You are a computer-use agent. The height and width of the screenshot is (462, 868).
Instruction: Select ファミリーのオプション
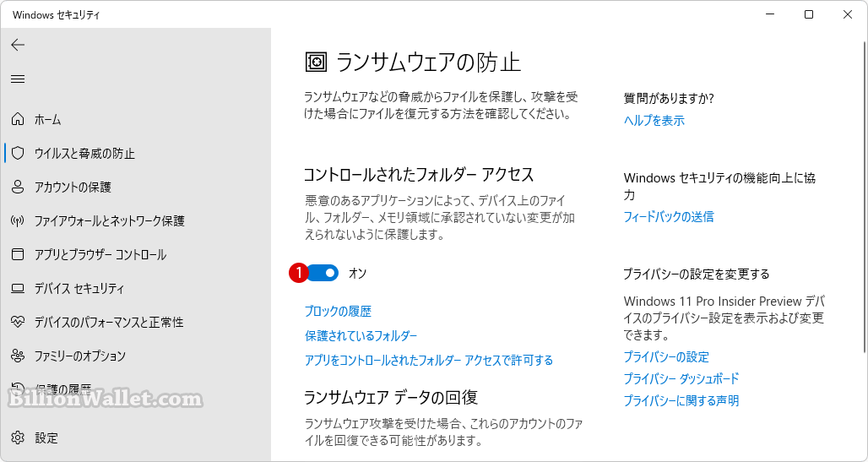[79, 356]
